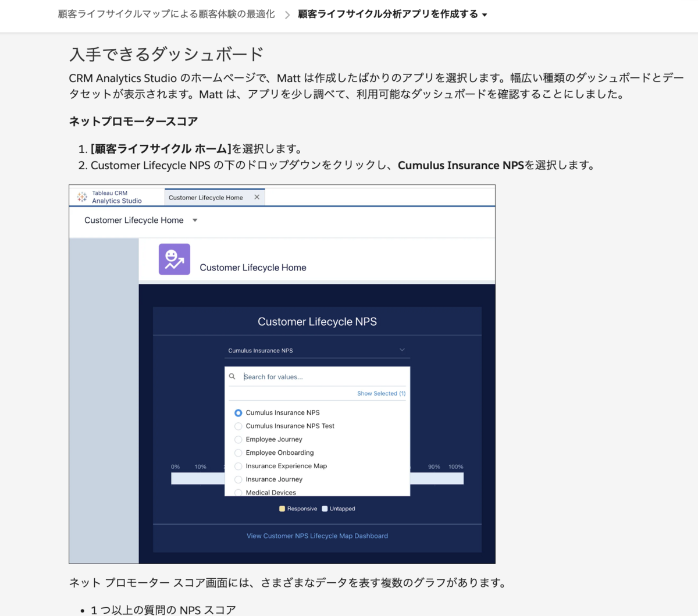Click the Tableau CRM logo icon
The width and height of the screenshot is (698, 616).
pos(82,196)
